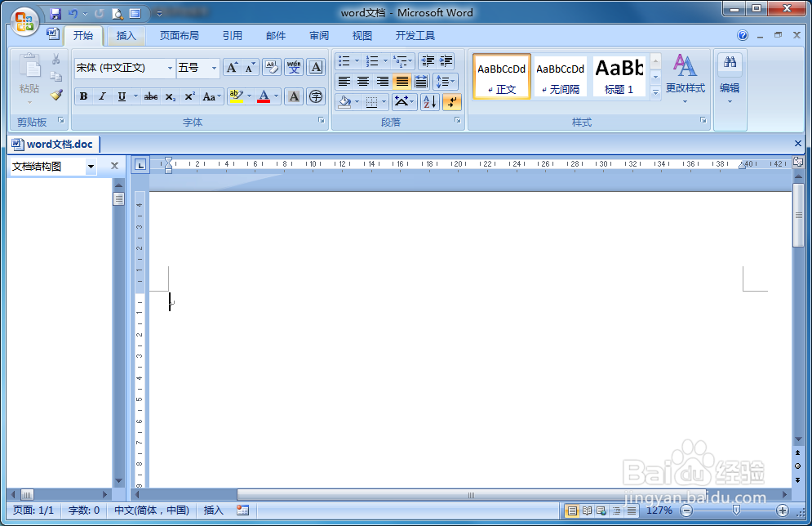Click the Format Painter brush icon

[x=56, y=94]
